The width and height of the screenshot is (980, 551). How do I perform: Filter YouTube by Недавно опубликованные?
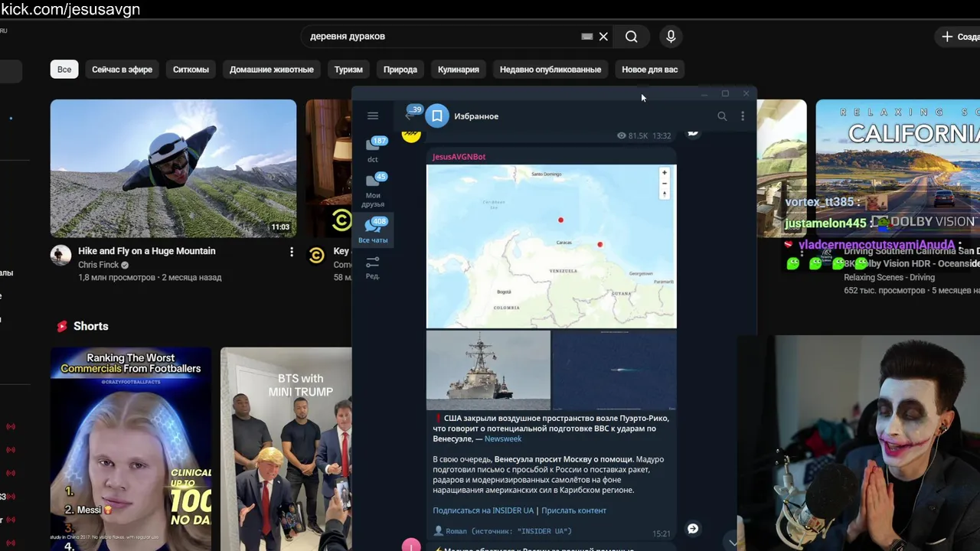(x=550, y=70)
